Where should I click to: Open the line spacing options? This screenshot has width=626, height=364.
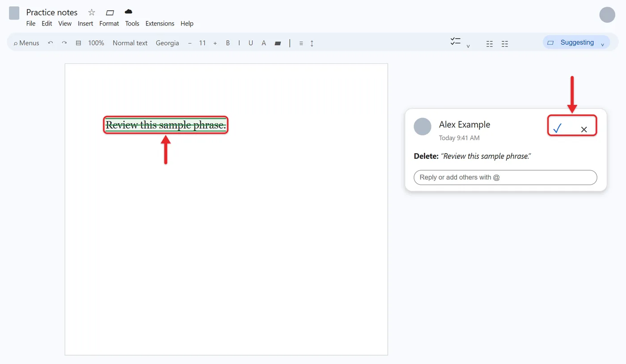(x=312, y=43)
